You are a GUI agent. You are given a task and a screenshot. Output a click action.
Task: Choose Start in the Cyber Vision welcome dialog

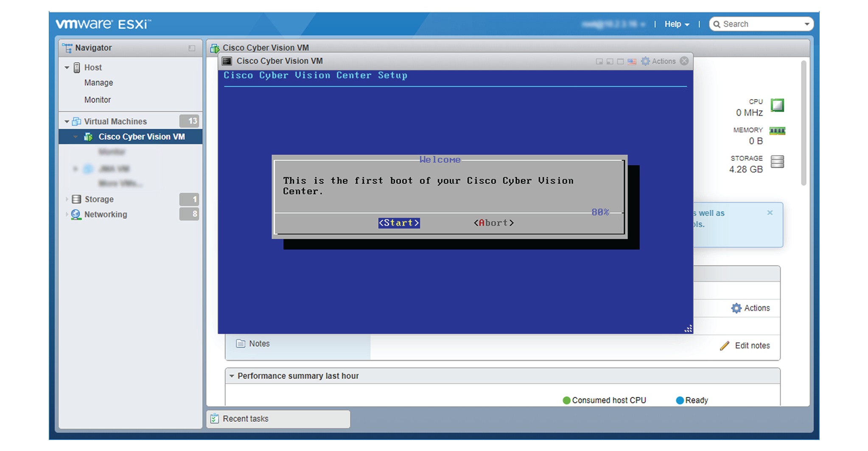point(398,223)
